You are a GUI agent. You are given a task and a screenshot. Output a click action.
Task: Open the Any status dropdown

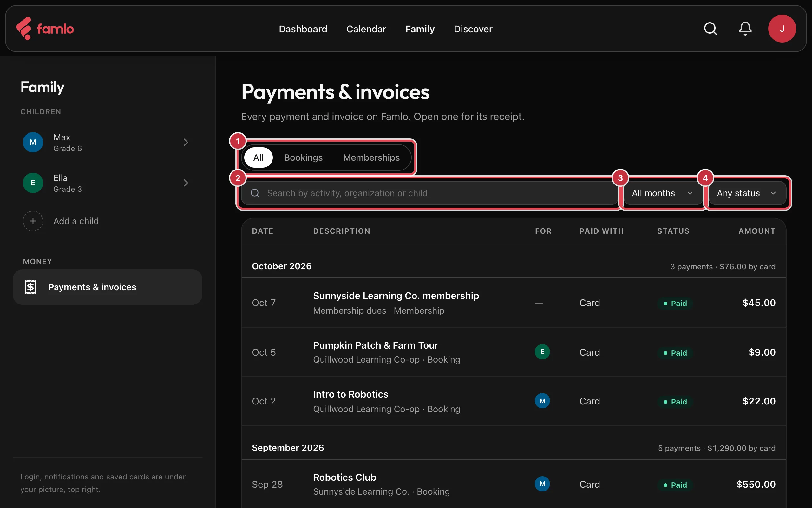coord(747,193)
